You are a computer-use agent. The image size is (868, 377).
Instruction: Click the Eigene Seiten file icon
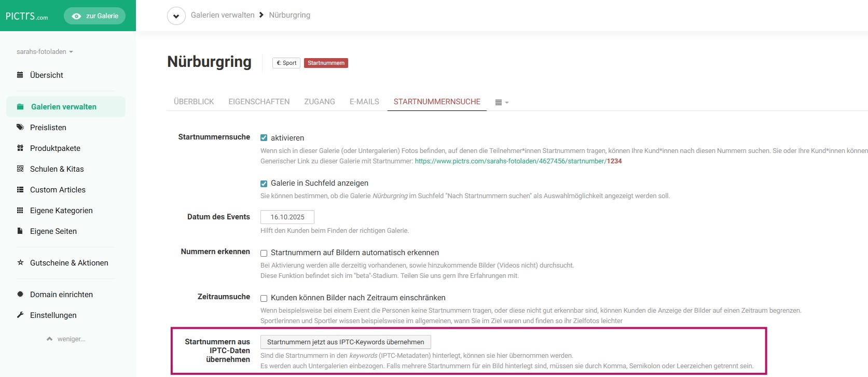(x=20, y=231)
